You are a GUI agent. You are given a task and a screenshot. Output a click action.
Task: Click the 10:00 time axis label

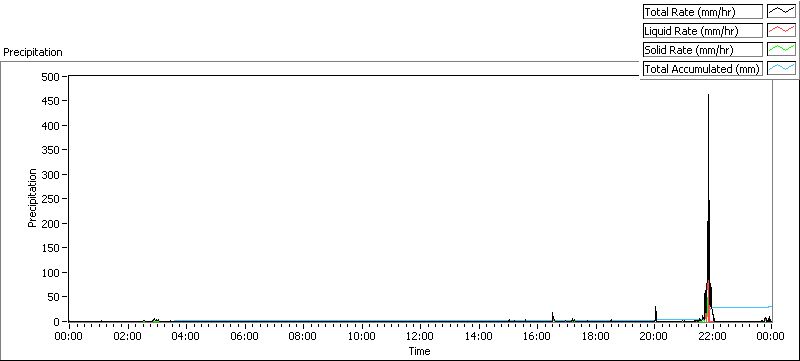[362, 336]
